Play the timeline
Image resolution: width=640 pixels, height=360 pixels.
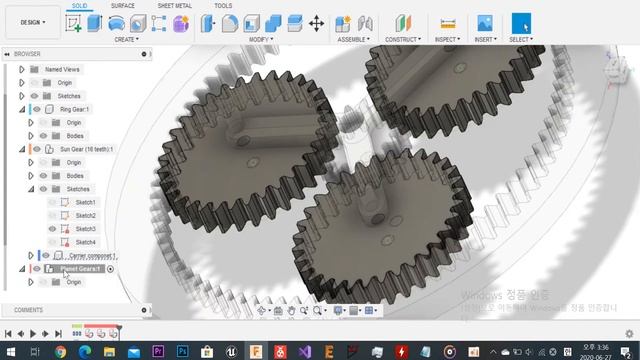click(33, 334)
